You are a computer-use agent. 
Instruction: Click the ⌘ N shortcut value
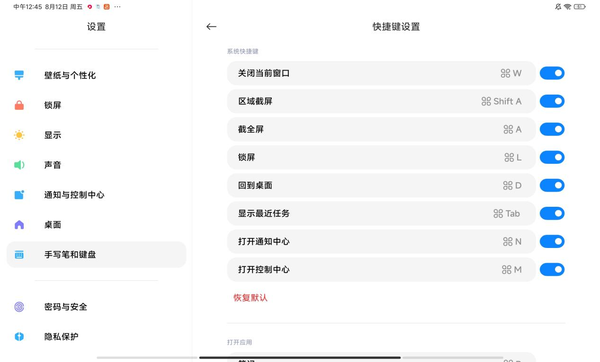[512, 241]
